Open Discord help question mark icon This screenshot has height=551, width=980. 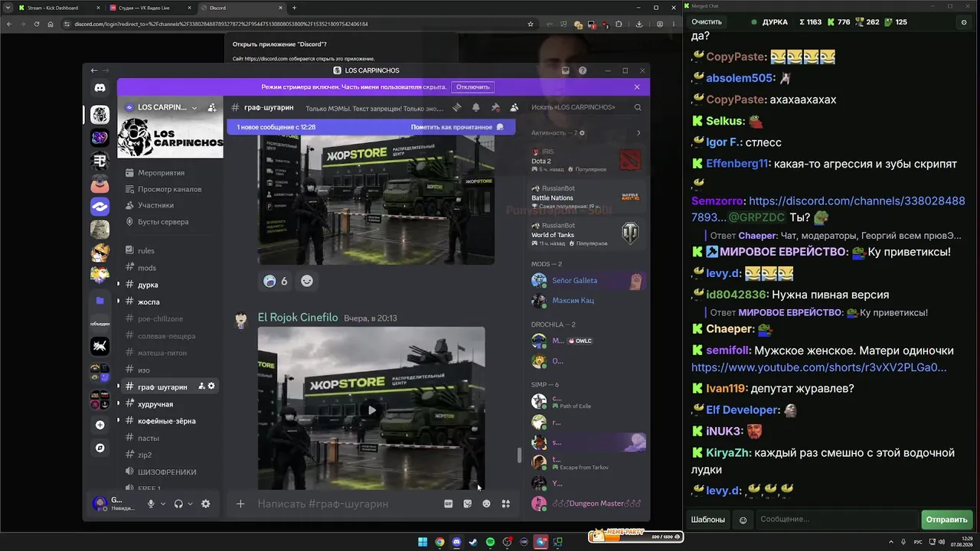pyautogui.click(x=583, y=70)
